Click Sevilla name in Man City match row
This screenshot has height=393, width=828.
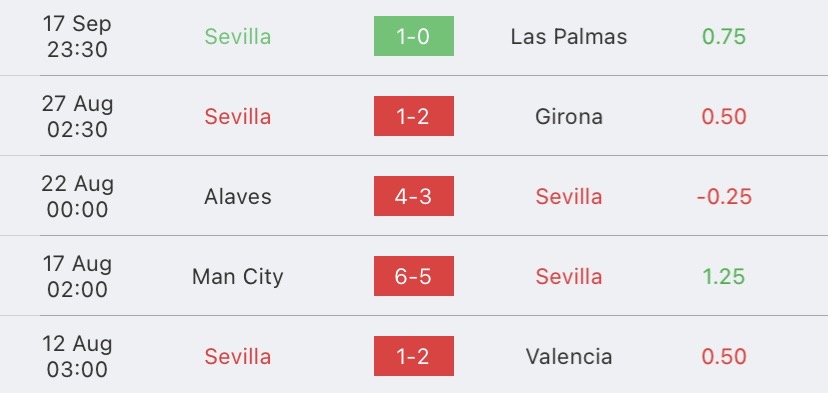[x=569, y=276]
